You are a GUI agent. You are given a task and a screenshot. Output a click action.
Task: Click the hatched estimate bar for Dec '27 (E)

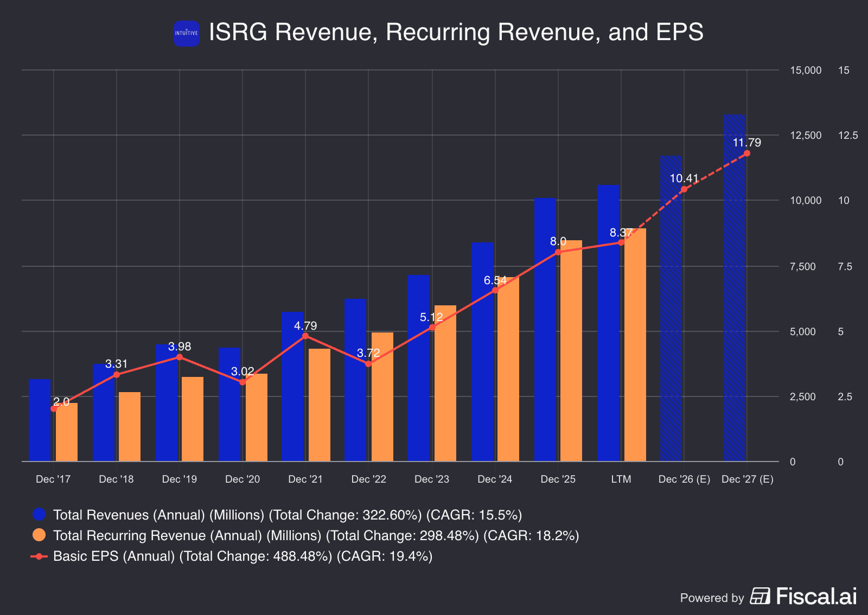[734, 288]
